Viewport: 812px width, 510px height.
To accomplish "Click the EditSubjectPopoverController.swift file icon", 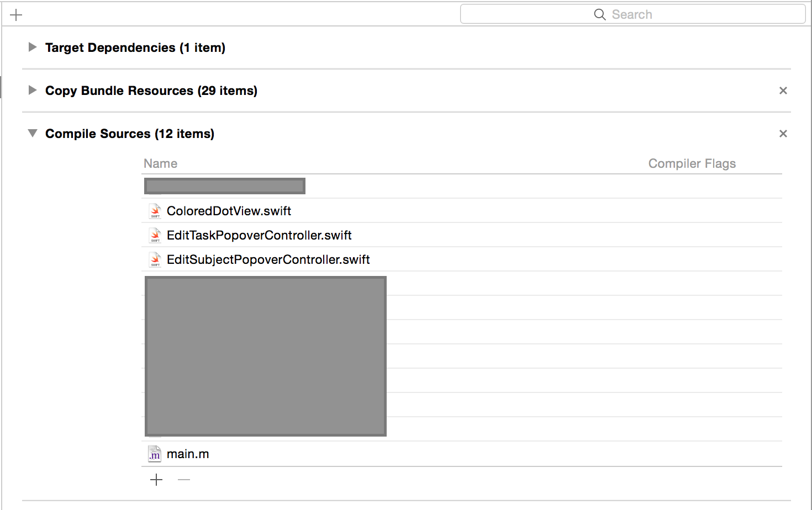I will tap(155, 259).
